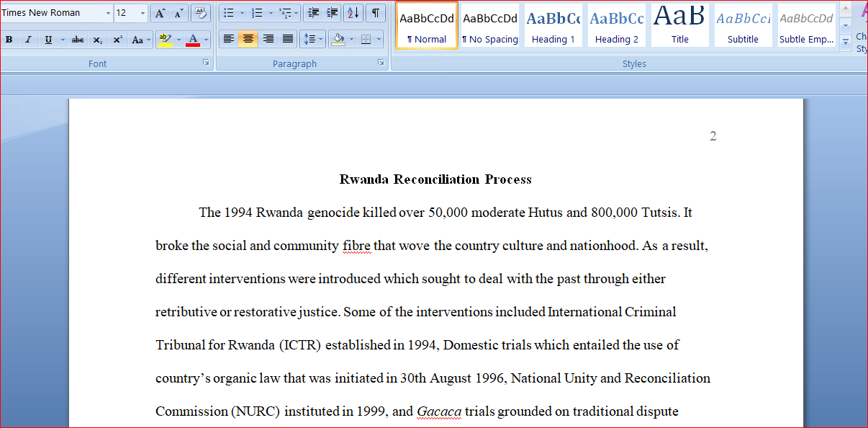Apply yellow text highlight color
This screenshot has height=428, width=868.
[x=165, y=40]
